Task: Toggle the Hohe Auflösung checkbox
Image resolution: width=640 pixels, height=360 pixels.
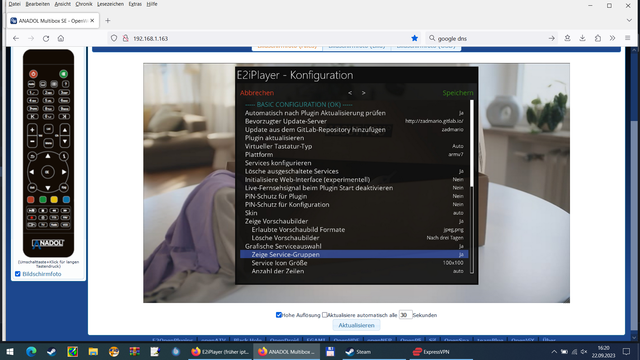Action: coord(279,315)
